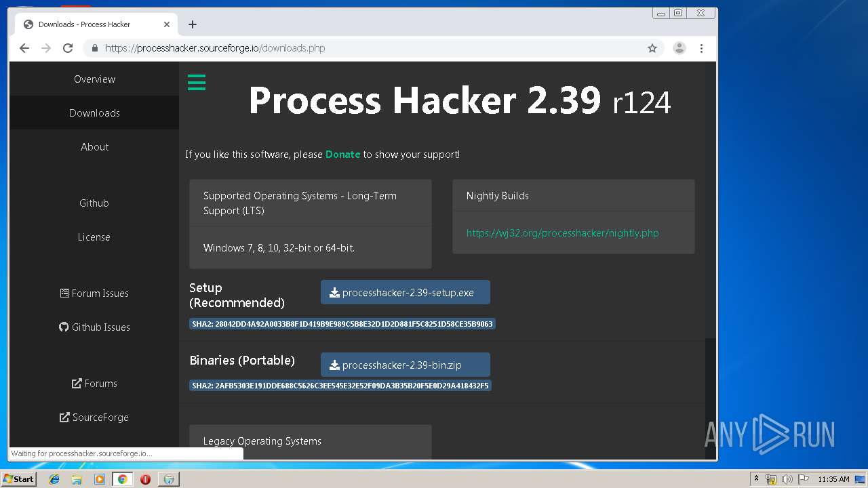This screenshot has height=488, width=868.
Task: Open the Windows Start button
Action: [x=19, y=479]
